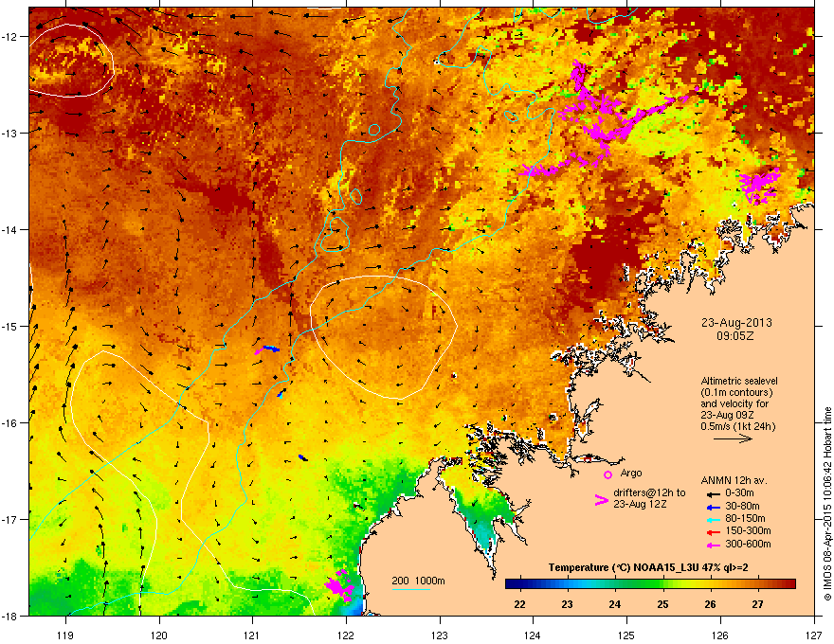
Task: Click the 26 tick label under the color bar
Action: [x=710, y=604]
